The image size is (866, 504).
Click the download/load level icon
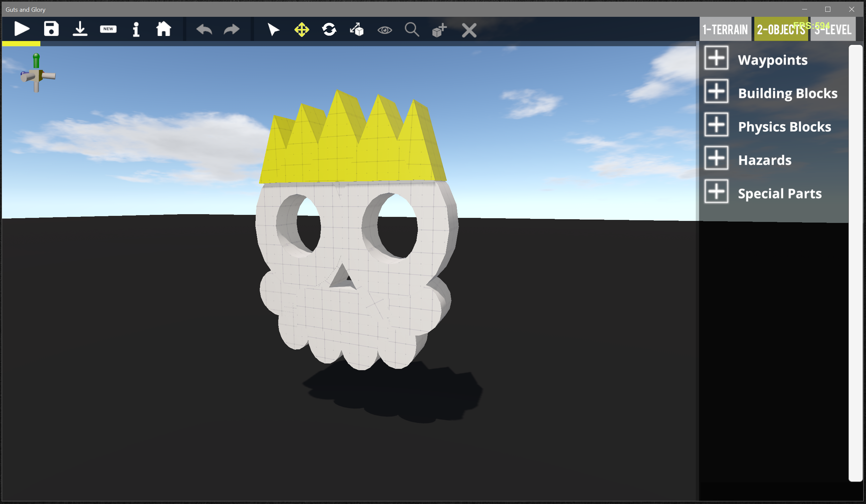click(80, 29)
